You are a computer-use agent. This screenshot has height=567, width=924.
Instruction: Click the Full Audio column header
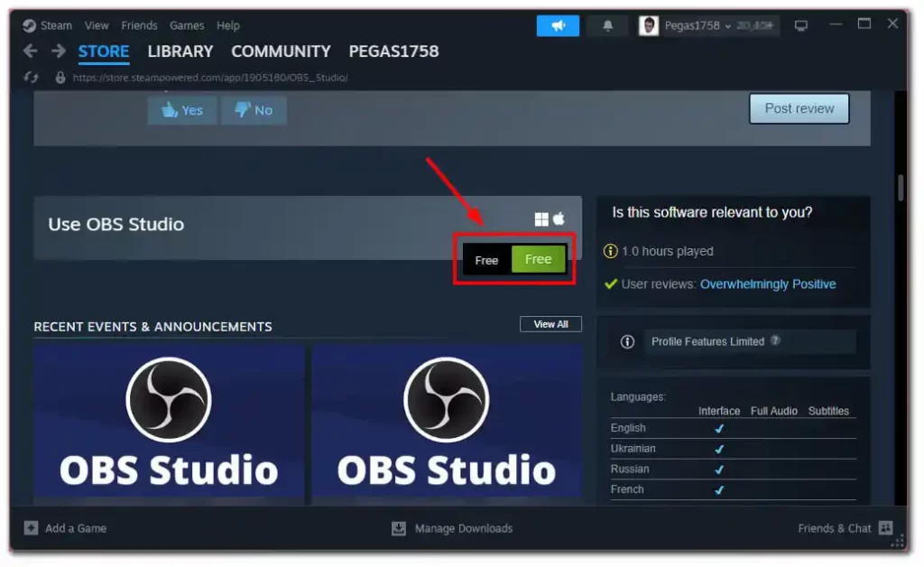pyautogui.click(x=773, y=411)
